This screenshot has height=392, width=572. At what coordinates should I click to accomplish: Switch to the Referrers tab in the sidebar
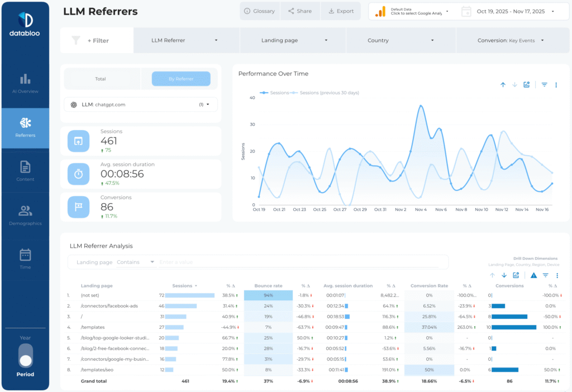(x=25, y=128)
